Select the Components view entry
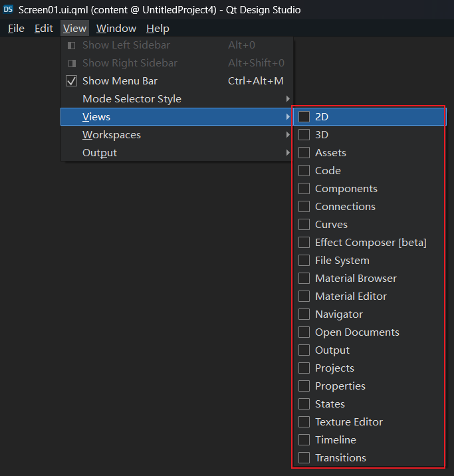The width and height of the screenshot is (454, 476). coord(346,189)
